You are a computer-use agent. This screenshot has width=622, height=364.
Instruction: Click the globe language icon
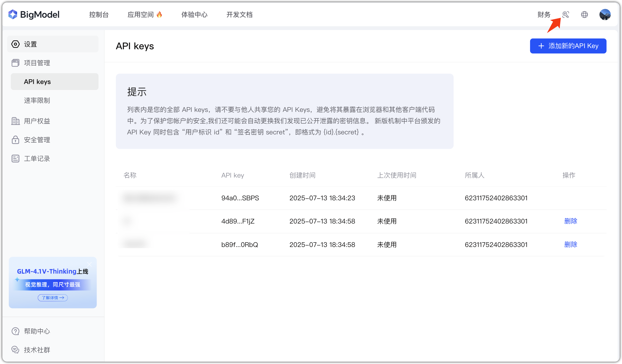click(x=584, y=15)
